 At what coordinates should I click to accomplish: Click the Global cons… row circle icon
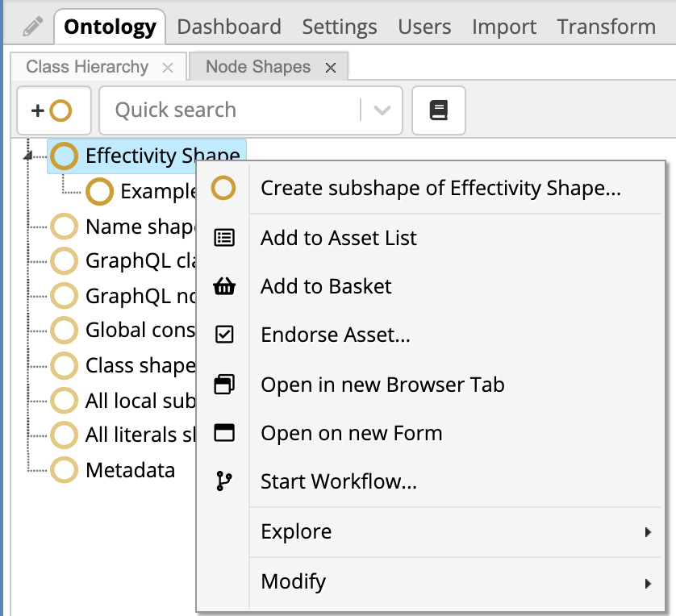click(x=65, y=331)
